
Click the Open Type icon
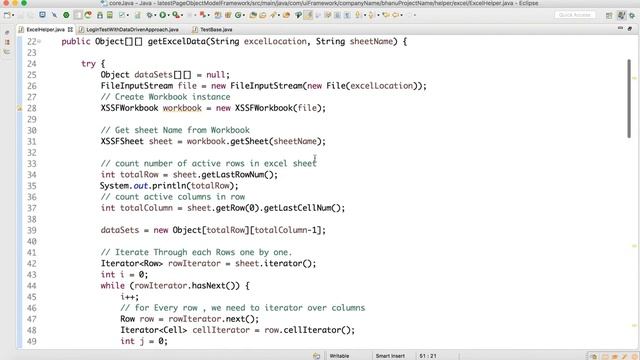coord(253,15)
